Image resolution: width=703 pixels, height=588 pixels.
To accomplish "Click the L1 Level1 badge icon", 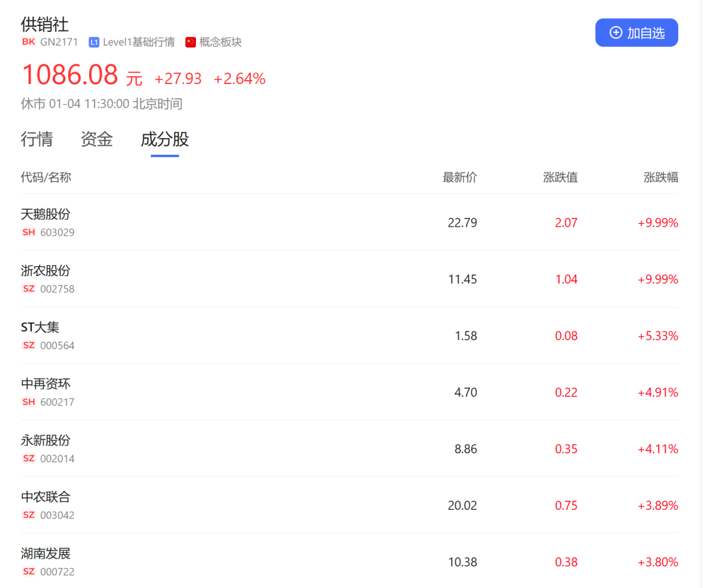I will 94,42.
